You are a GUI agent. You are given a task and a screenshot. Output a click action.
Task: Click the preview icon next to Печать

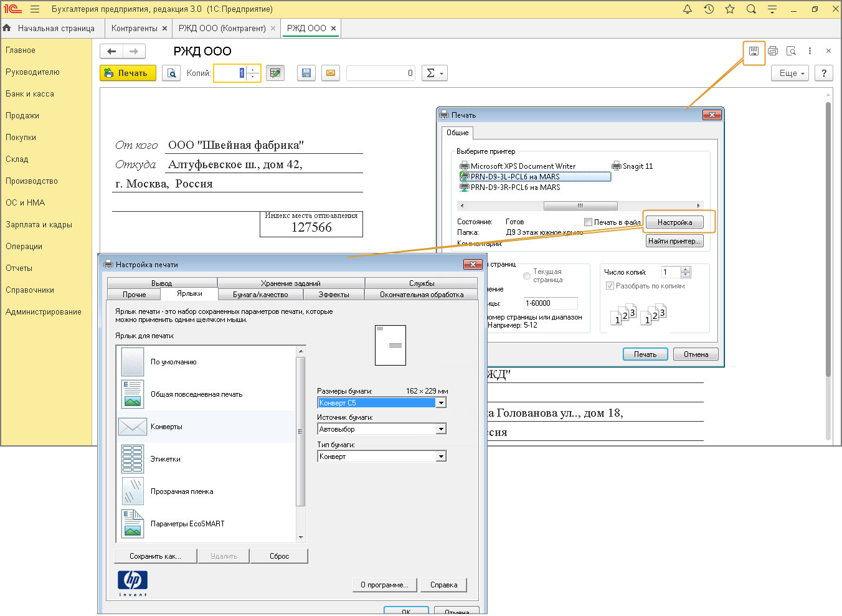coord(171,73)
